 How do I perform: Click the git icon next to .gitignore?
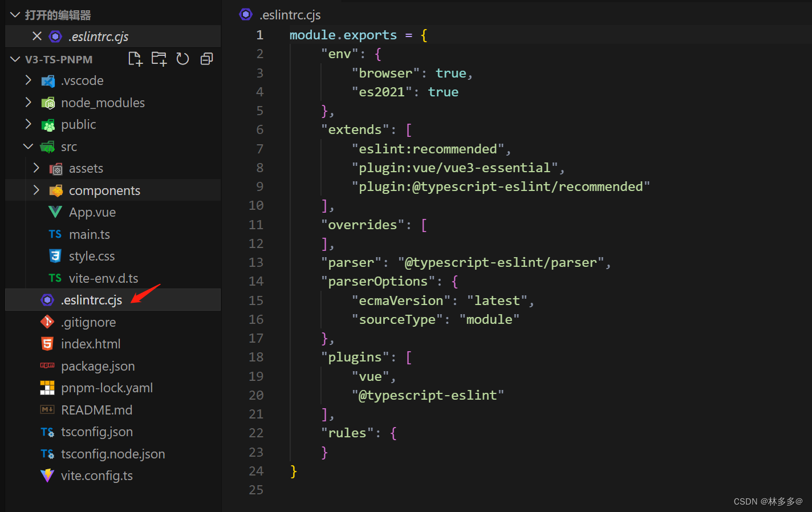click(47, 322)
